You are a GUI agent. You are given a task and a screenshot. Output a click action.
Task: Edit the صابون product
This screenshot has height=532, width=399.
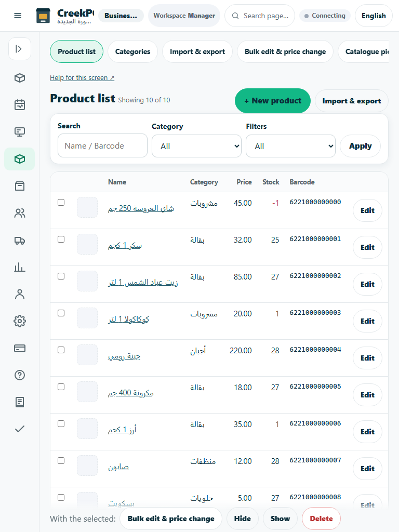367,469
